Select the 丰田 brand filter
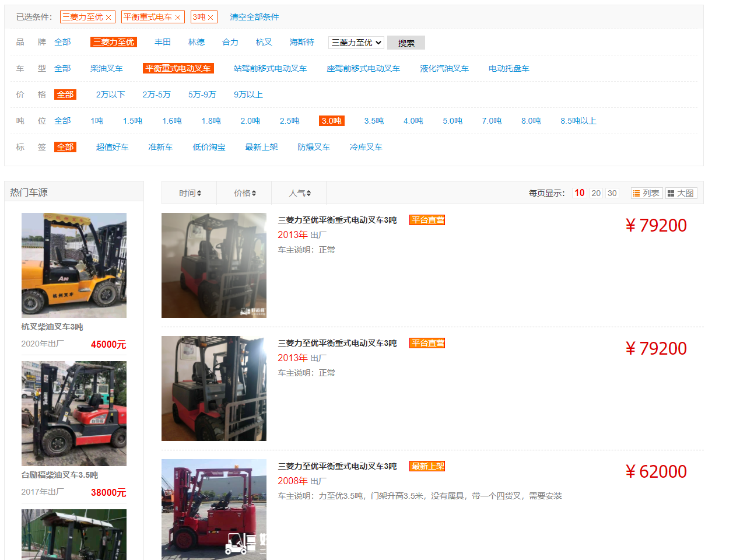Viewport: 733px width, 560px height. click(163, 41)
